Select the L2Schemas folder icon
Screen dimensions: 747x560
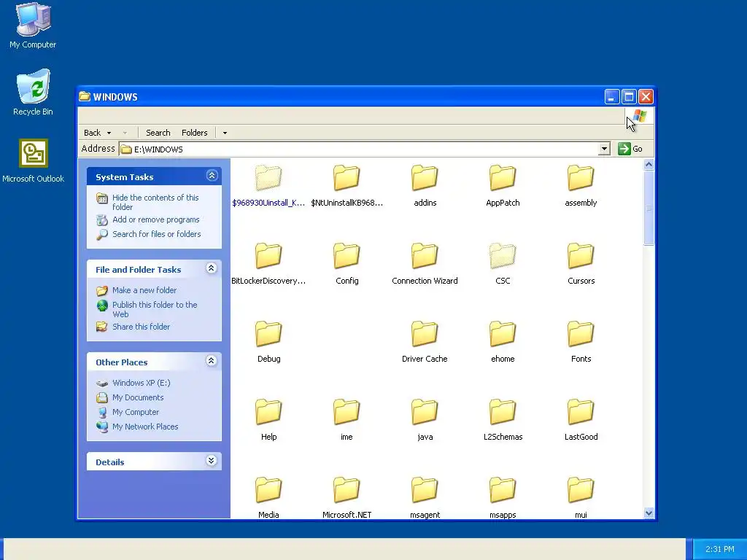click(x=503, y=412)
